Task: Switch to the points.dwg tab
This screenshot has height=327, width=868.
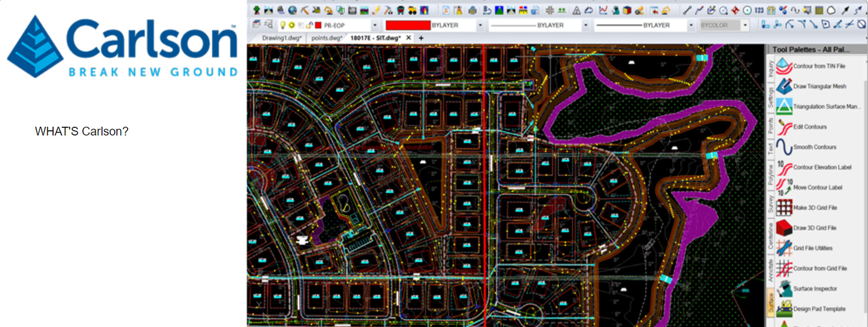Action: [x=326, y=38]
